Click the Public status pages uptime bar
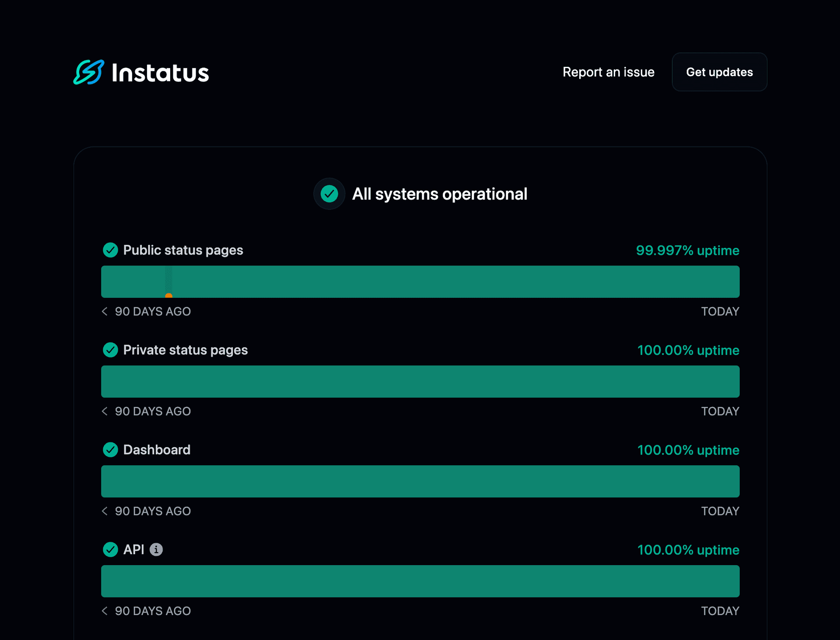Viewport: 840px width, 640px height. pos(420,282)
